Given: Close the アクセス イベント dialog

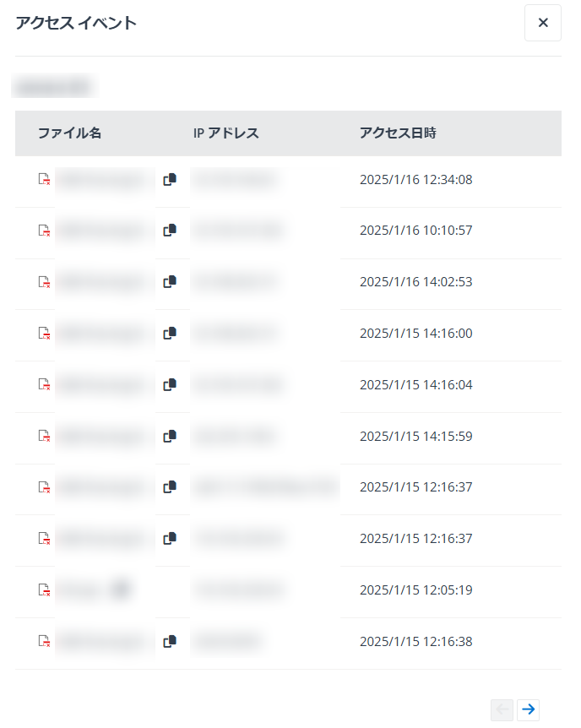Looking at the screenshot, I should coord(543,23).
